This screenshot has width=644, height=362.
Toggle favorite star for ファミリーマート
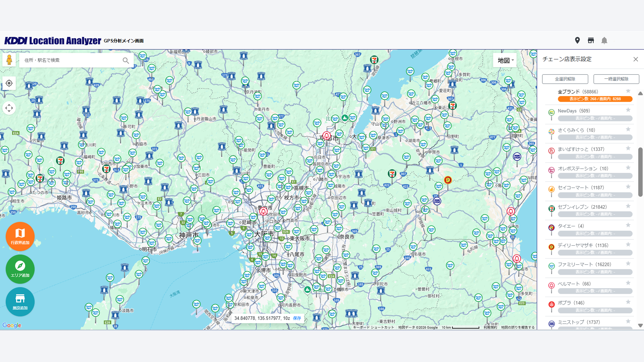(628, 264)
